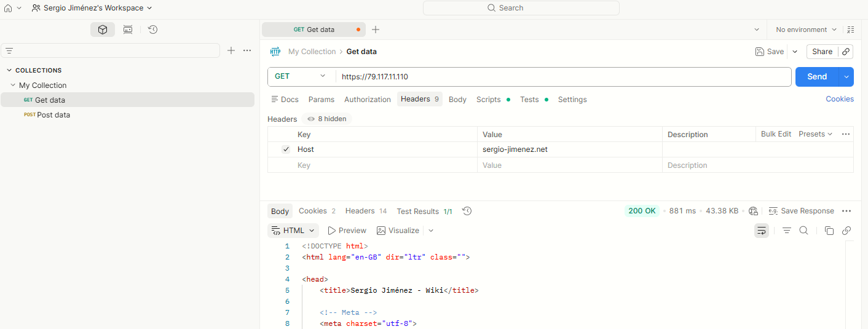This screenshot has width=868, height=329.
Task: Click My Collection breadcrumb link
Action: (312, 52)
